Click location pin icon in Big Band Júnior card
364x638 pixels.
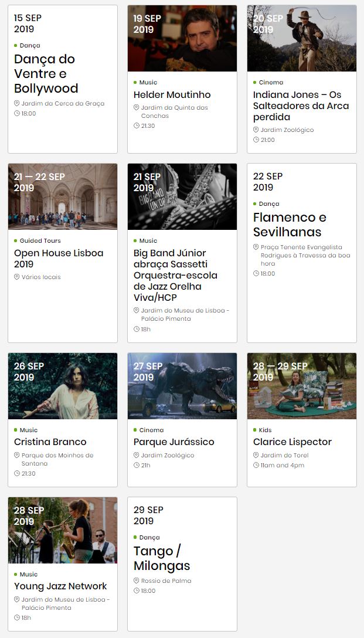point(136,310)
